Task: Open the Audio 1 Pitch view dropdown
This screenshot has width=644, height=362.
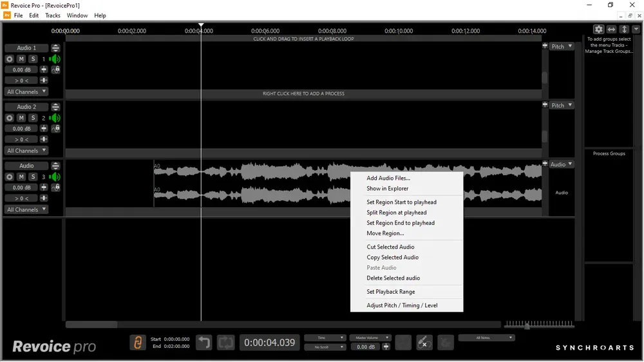Action: coord(562,46)
